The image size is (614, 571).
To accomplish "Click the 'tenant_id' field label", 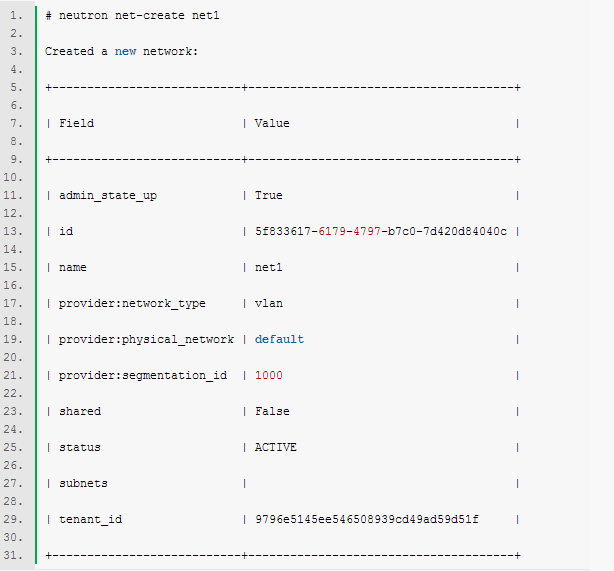I will click(90, 519).
